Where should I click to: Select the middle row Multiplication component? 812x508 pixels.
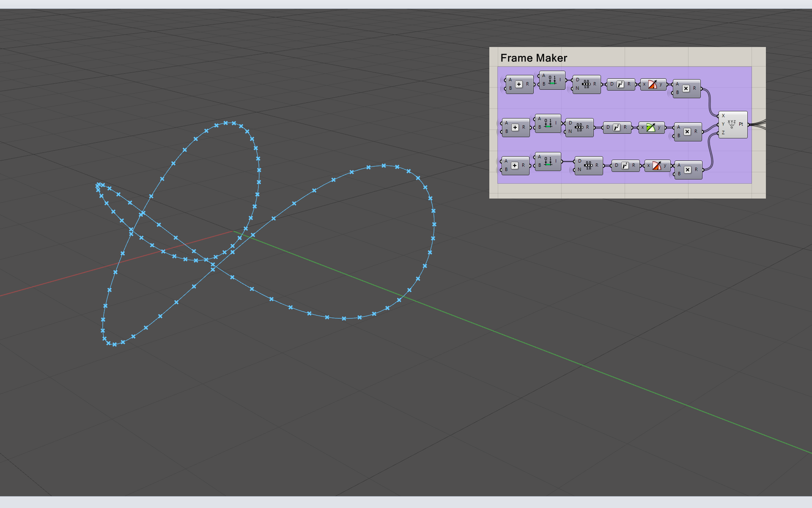[688, 132]
